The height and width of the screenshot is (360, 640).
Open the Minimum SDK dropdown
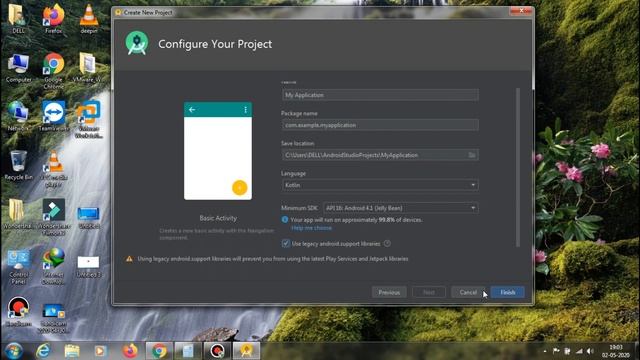click(401, 208)
